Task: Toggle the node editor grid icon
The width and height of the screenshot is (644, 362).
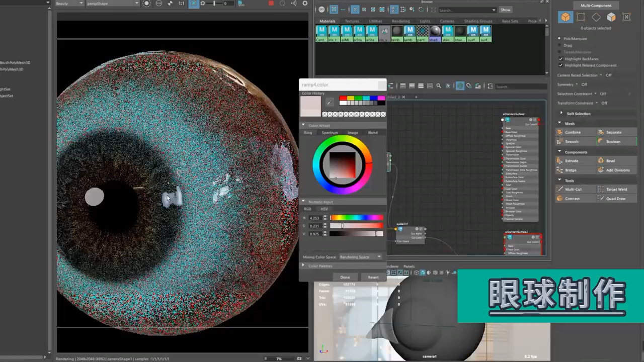Action: [x=460, y=86]
